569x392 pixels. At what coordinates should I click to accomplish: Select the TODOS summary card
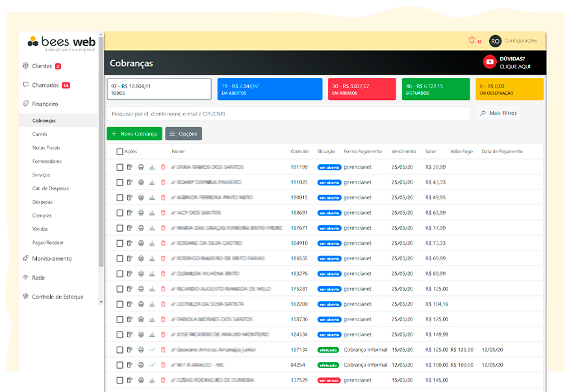(x=159, y=89)
